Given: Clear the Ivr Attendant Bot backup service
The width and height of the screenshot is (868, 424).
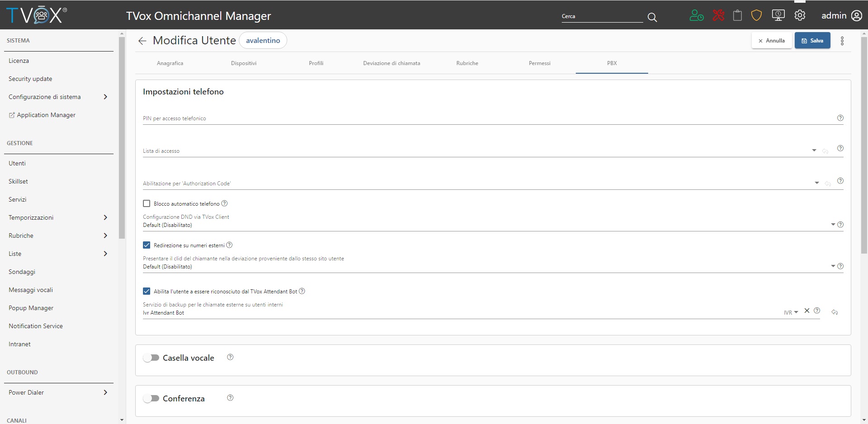Looking at the screenshot, I should pyautogui.click(x=807, y=311).
